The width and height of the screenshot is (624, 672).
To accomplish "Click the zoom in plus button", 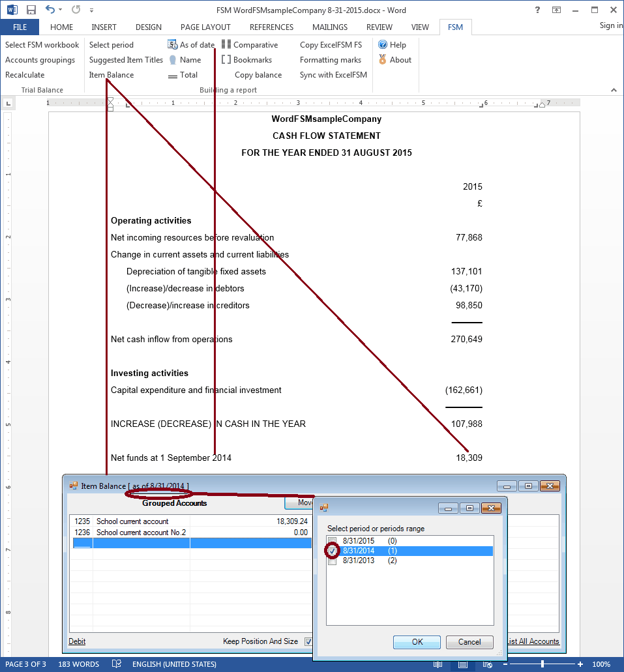I will [580, 664].
